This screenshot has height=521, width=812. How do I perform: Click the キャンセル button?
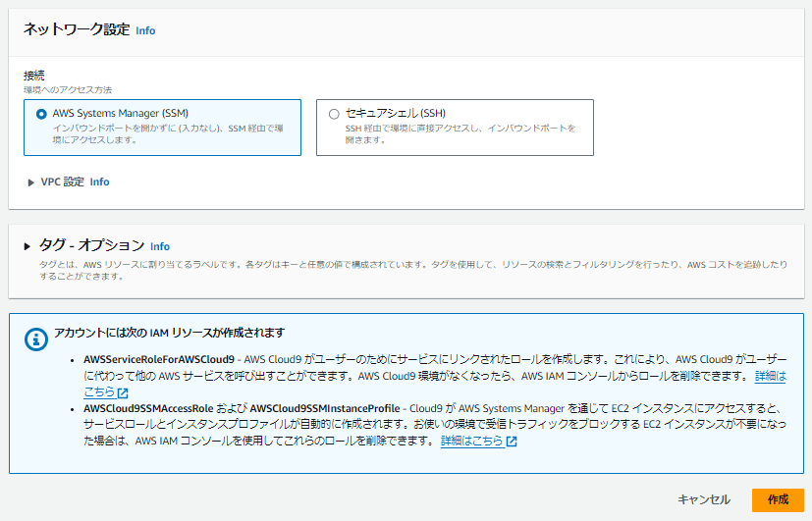click(704, 499)
